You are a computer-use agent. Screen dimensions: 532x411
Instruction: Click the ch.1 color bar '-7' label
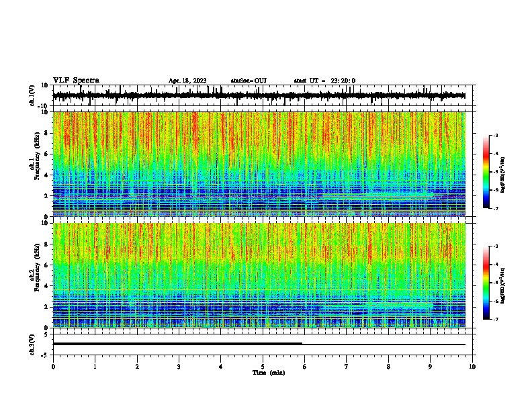(495, 208)
